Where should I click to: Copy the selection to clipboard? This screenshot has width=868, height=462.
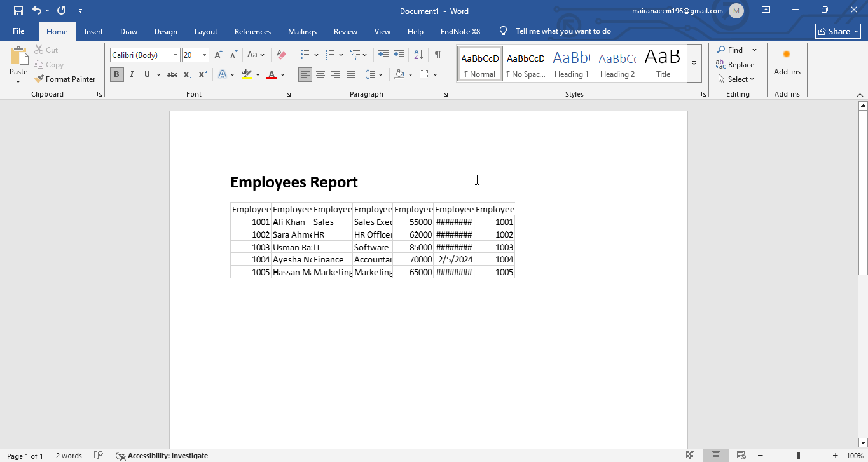(x=49, y=65)
